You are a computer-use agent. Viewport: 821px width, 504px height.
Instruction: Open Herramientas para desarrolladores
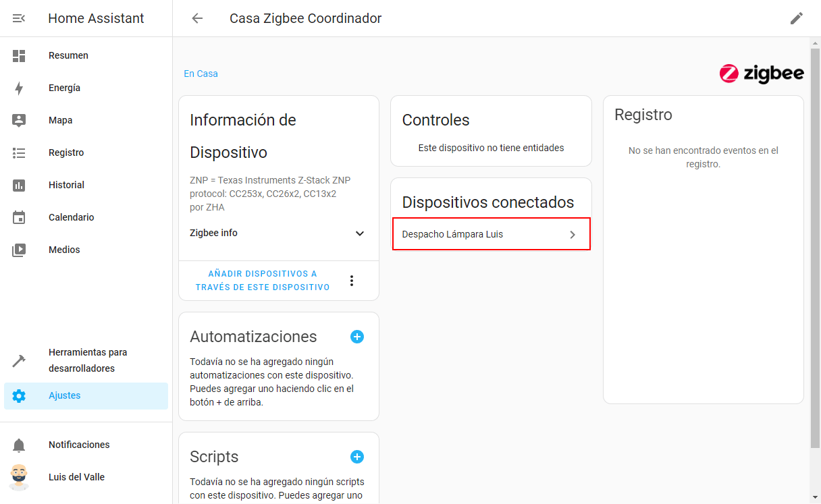coord(88,360)
